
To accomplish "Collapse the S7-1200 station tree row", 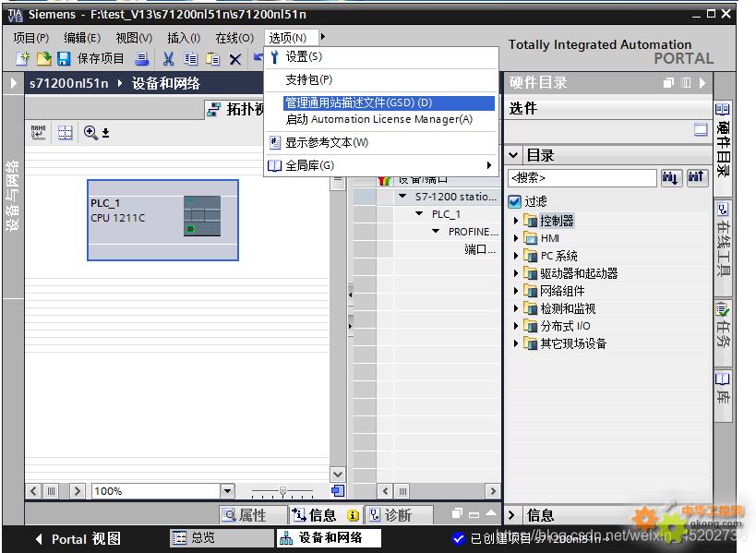I will click(402, 197).
